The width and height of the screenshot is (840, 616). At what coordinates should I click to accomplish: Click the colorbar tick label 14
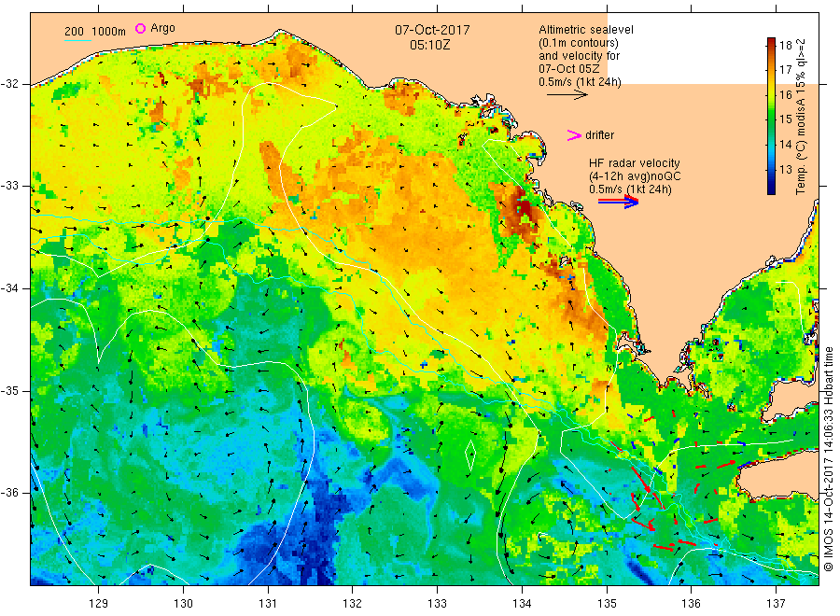[x=786, y=144]
